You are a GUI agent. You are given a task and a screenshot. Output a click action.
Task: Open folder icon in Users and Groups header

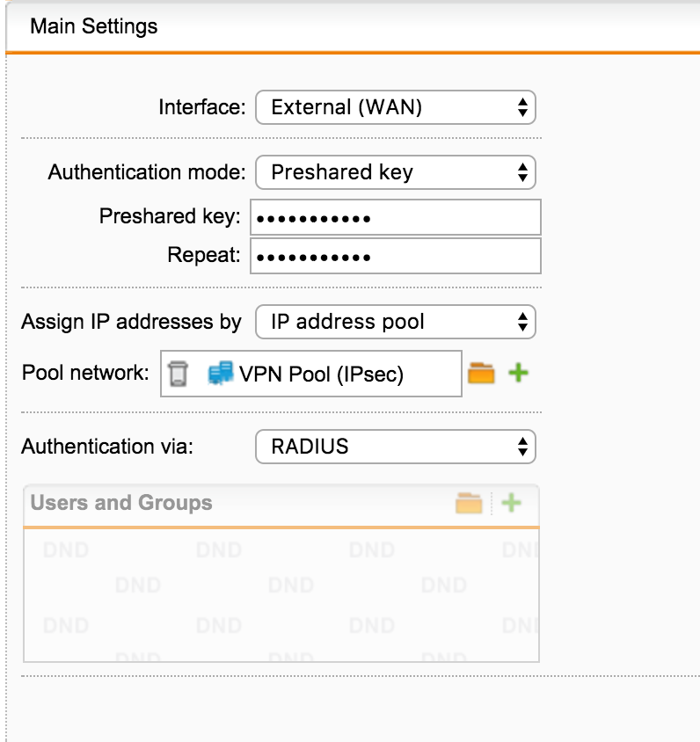click(x=469, y=503)
